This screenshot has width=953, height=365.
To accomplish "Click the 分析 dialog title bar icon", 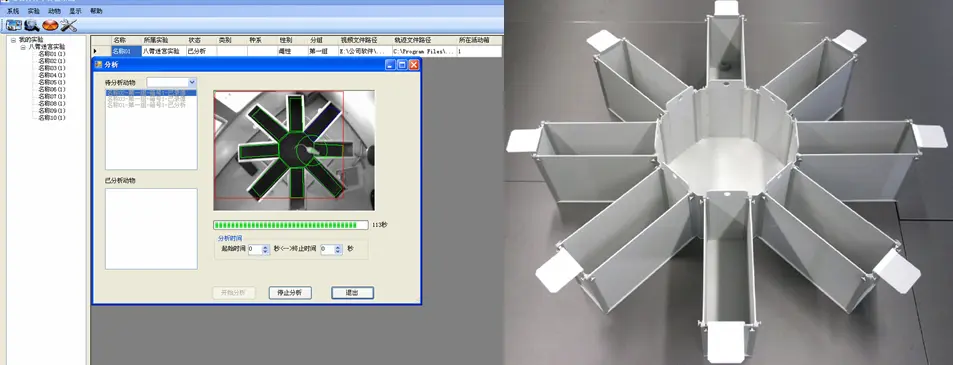I will 99,64.
